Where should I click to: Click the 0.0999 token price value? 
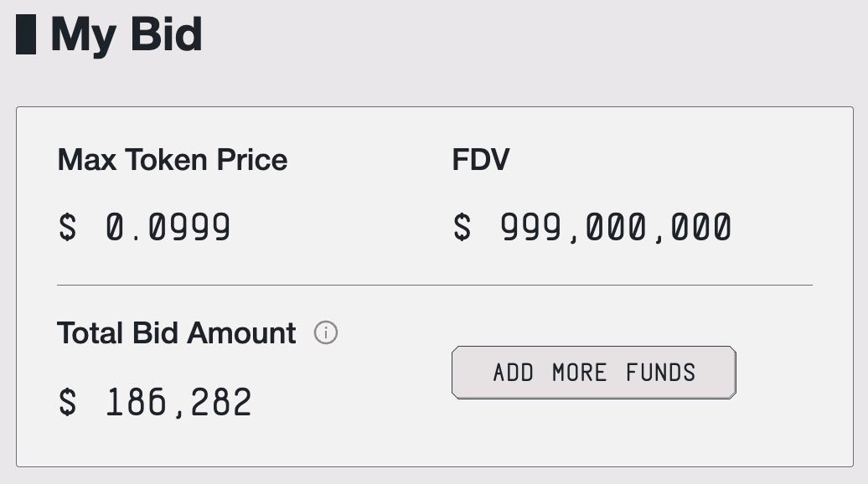click(168, 227)
